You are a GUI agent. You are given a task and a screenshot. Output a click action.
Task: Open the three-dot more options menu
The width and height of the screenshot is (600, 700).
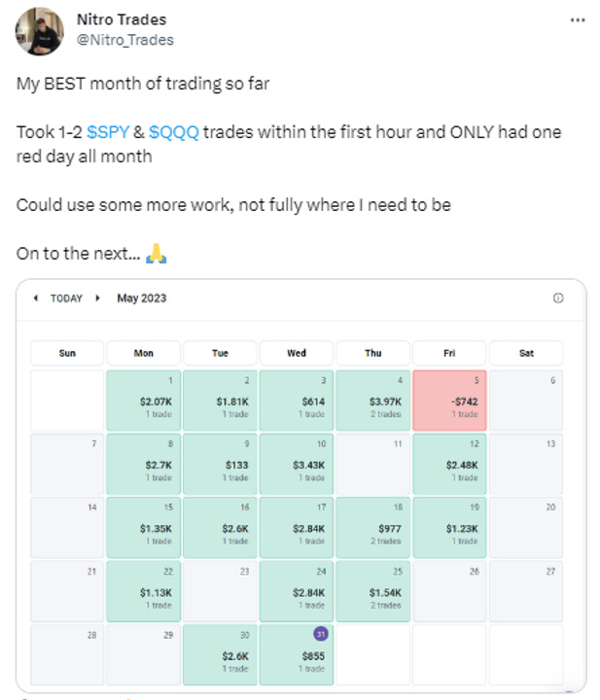click(x=578, y=20)
